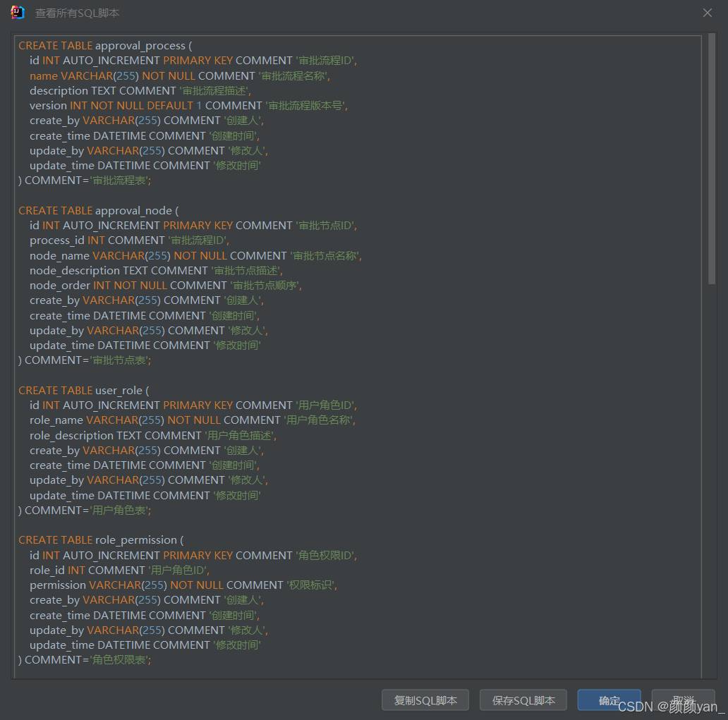Confirm with the 确定 button
The image size is (728, 720).
pos(609,700)
